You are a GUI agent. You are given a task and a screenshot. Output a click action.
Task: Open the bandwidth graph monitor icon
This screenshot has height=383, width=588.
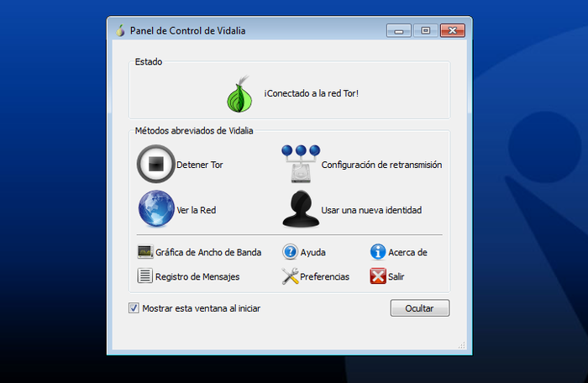click(x=145, y=252)
